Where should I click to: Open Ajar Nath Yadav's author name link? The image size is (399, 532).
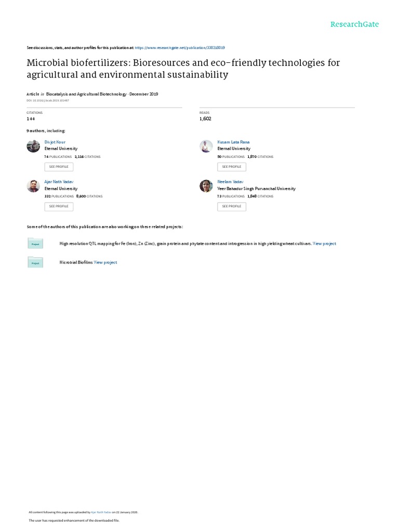(x=59, y=182)
